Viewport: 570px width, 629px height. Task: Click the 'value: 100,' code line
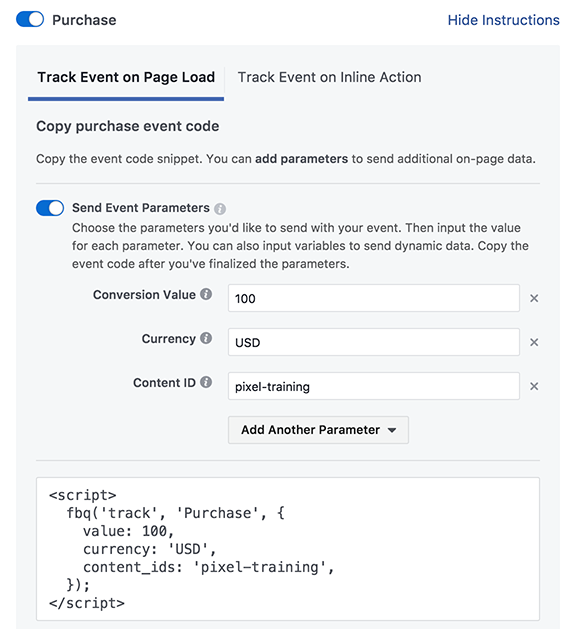click(128, 531)
